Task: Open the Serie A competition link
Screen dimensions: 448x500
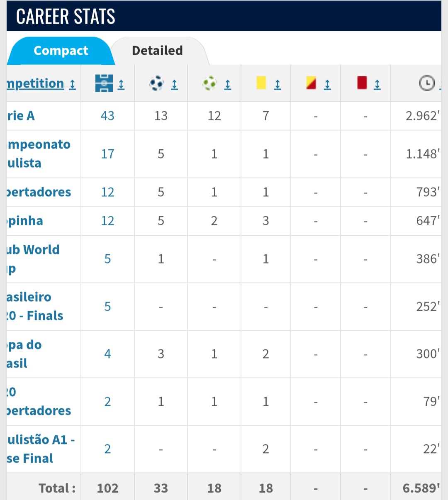Action: click(x=21, y=116)
